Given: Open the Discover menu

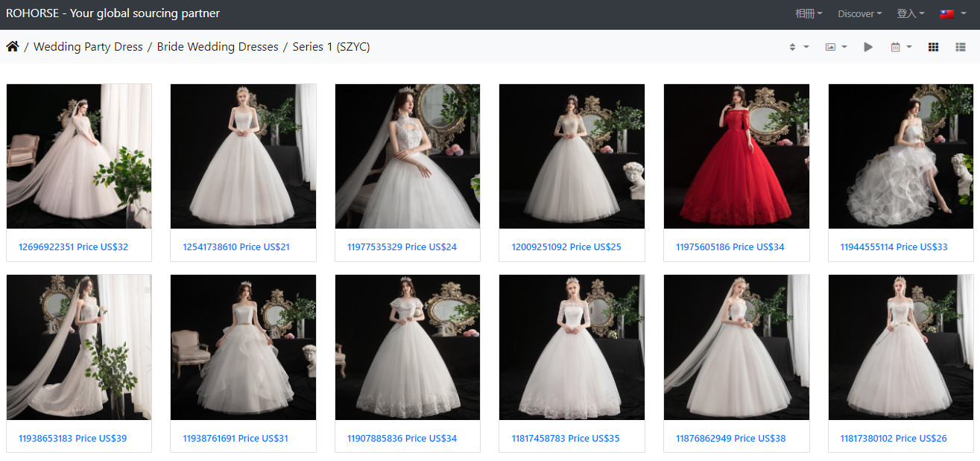Looking at the screenshot, I should coord(859,13).
